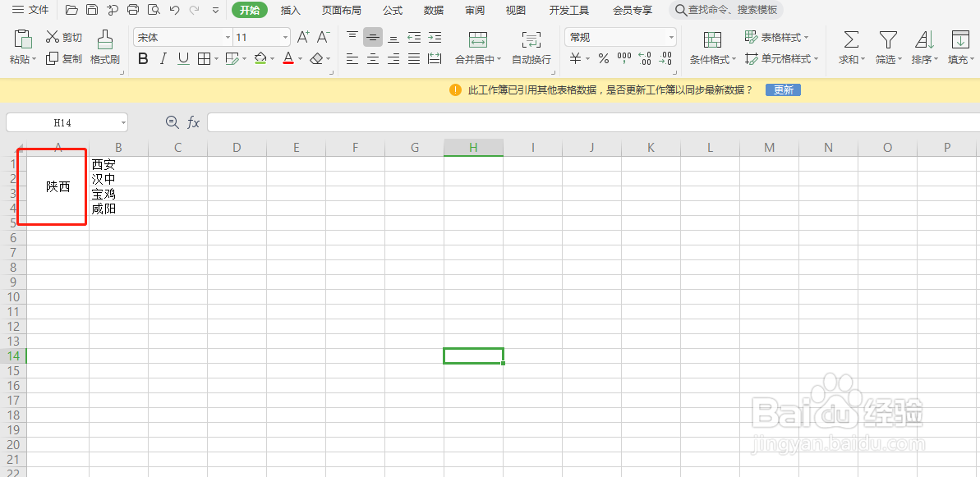The height and width of the screenshot is (477, 980).
Task: Enable center text alignment
Action: pyautogui.click(x=373, y=59)
